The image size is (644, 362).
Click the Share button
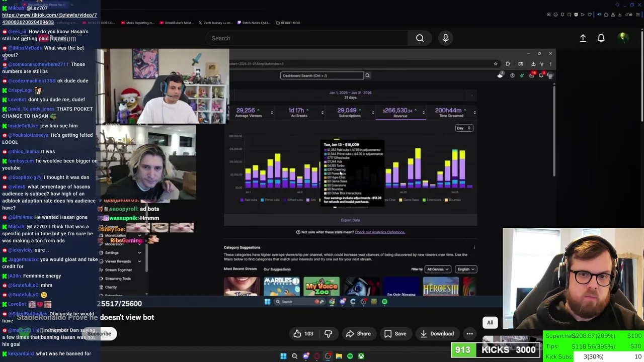(358, 334)
